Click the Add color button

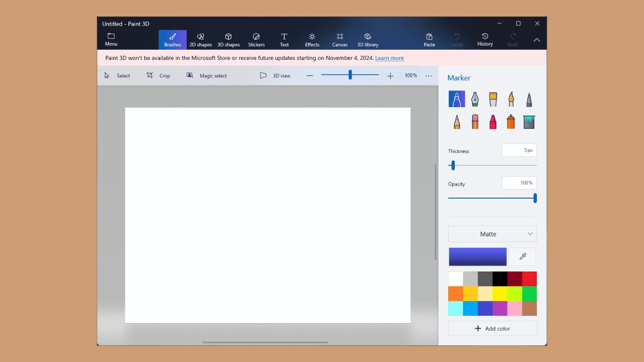coord(493,328)
